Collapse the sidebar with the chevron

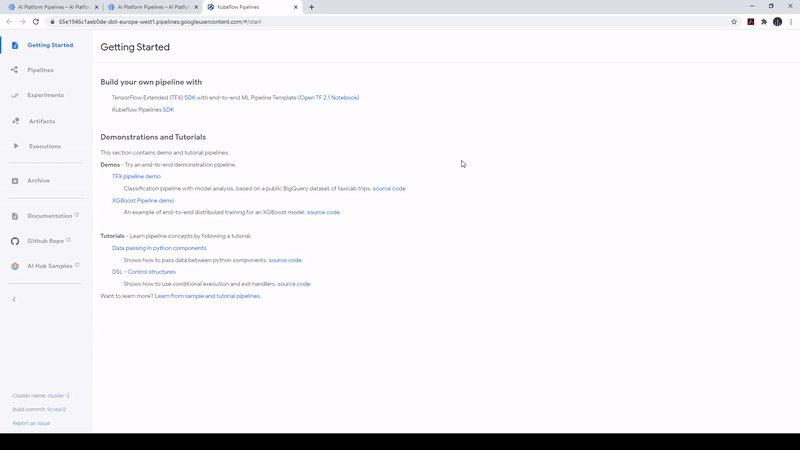coord(14,299)
